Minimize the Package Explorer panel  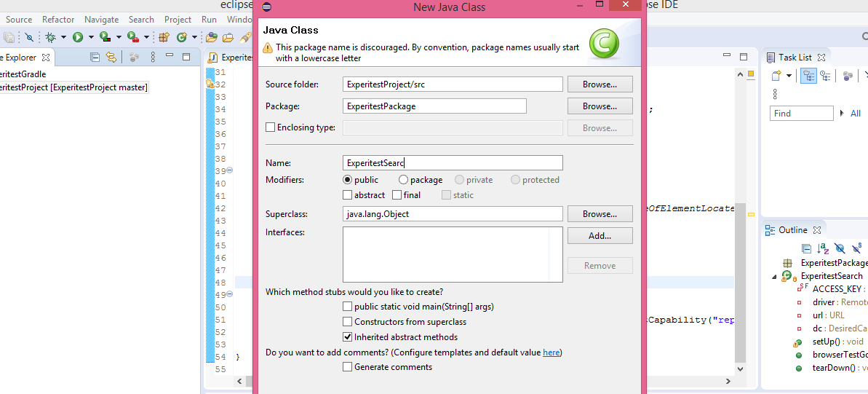tap(170, 56)
